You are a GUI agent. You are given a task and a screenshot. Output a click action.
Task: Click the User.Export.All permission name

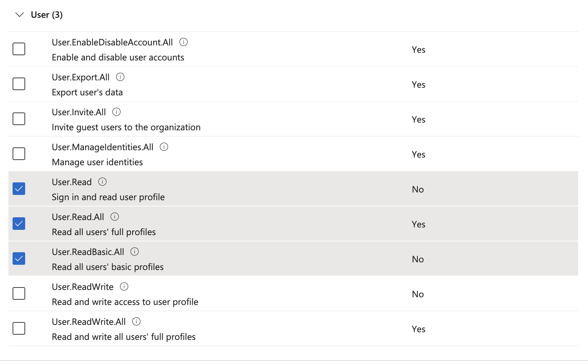(81, 77)
